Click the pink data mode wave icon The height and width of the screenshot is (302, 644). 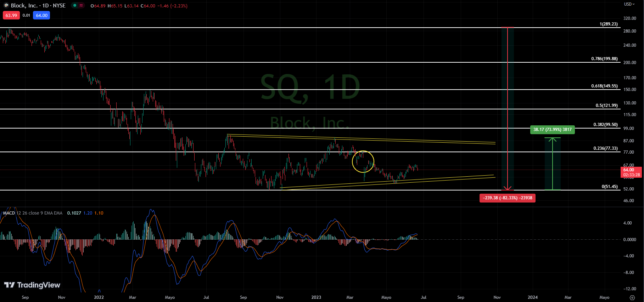(x=82, y=6)
